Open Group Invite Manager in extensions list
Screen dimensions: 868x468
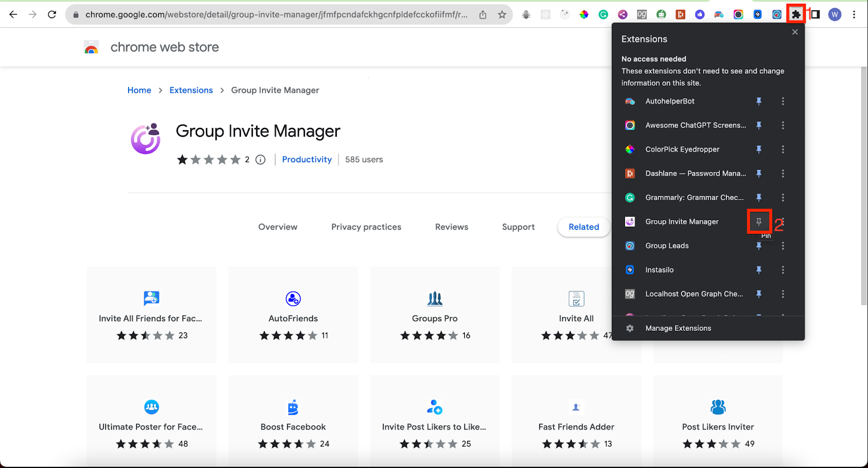click(682, 221)
